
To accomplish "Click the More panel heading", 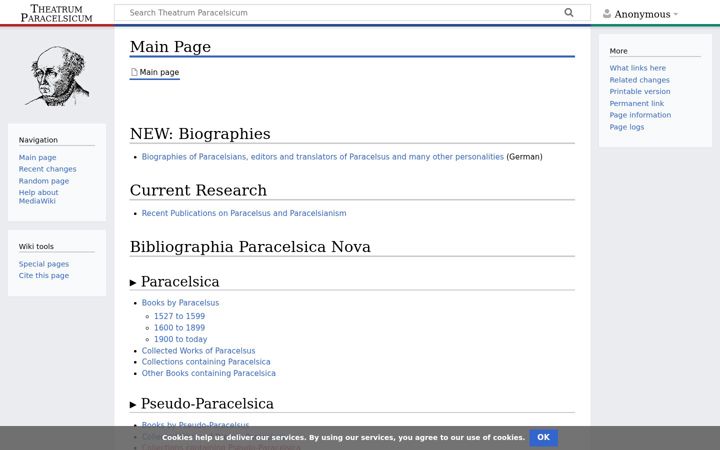I will pos(618,51).
